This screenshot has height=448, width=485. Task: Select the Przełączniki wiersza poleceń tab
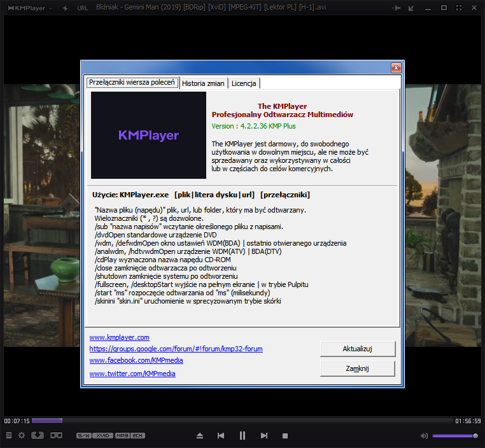(x=132, y=82)
